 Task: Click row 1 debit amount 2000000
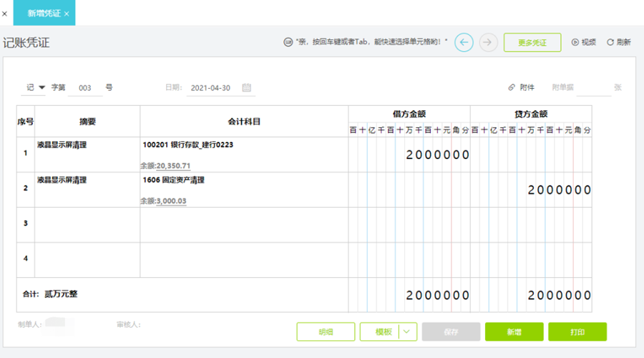[x=437, y=155]
